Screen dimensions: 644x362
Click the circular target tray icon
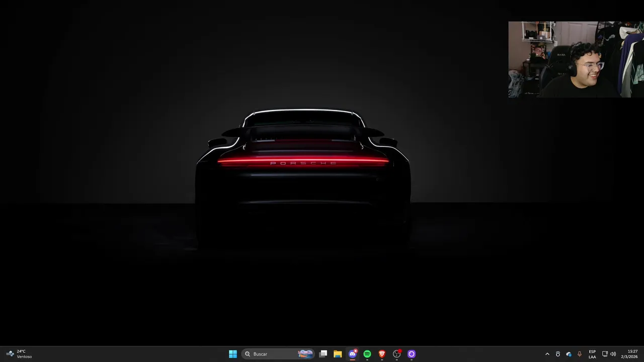point(557,354)
